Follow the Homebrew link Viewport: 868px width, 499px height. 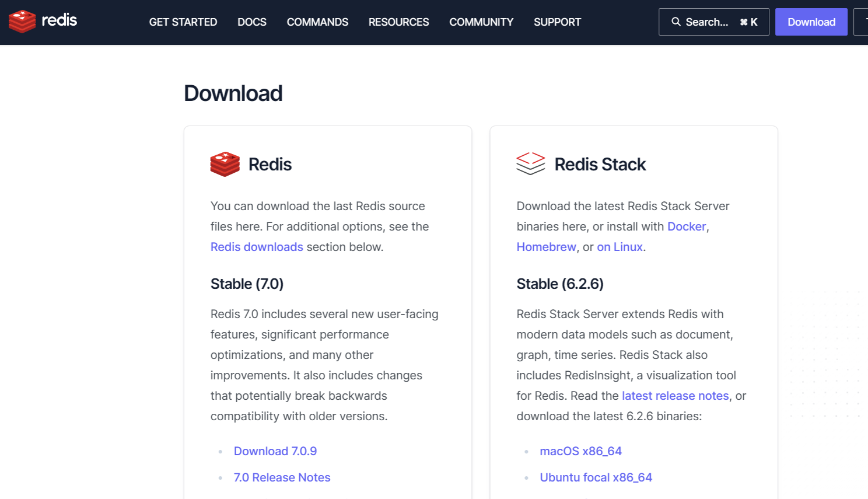click(x=547, y=247)
